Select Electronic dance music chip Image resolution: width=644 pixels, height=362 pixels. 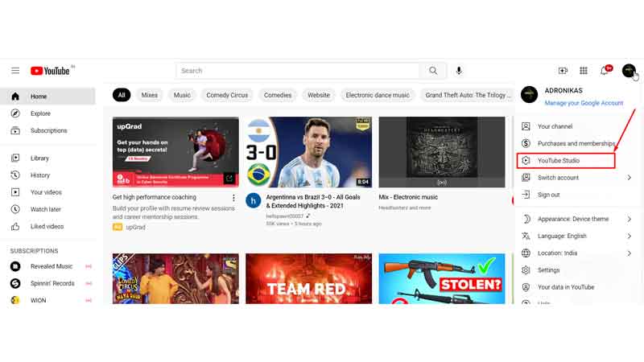point(378,95)
